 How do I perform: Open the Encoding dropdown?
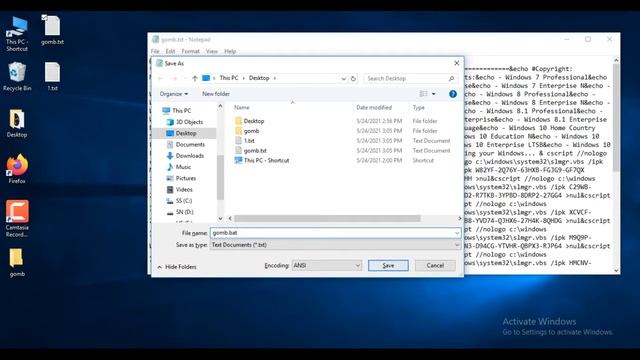pyautogui.click(x=327, y=265)
